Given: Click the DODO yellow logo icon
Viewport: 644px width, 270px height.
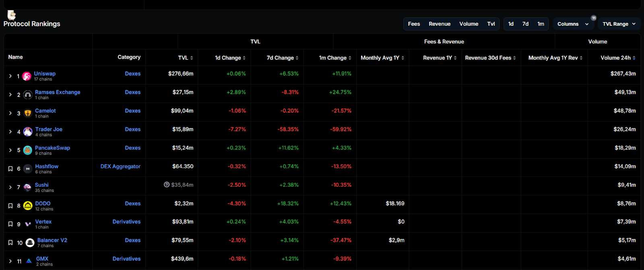Looking at the screenshot, I should [x=28, y=206].
